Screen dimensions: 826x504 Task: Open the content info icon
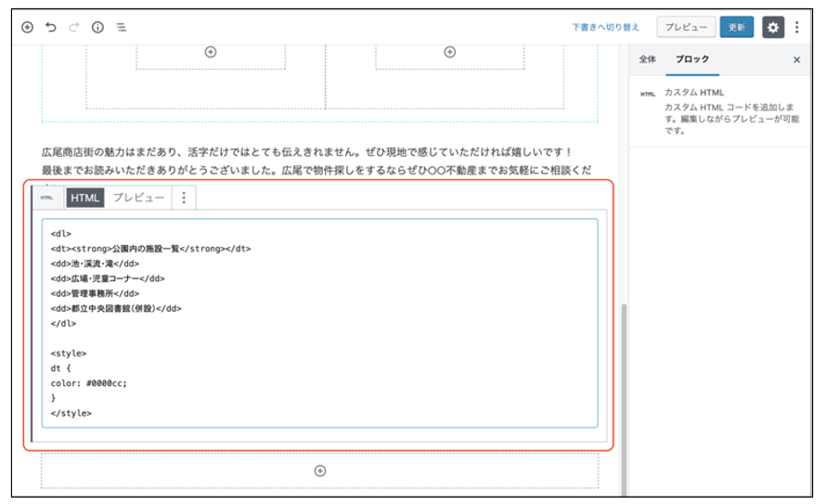tap(97, 27)
